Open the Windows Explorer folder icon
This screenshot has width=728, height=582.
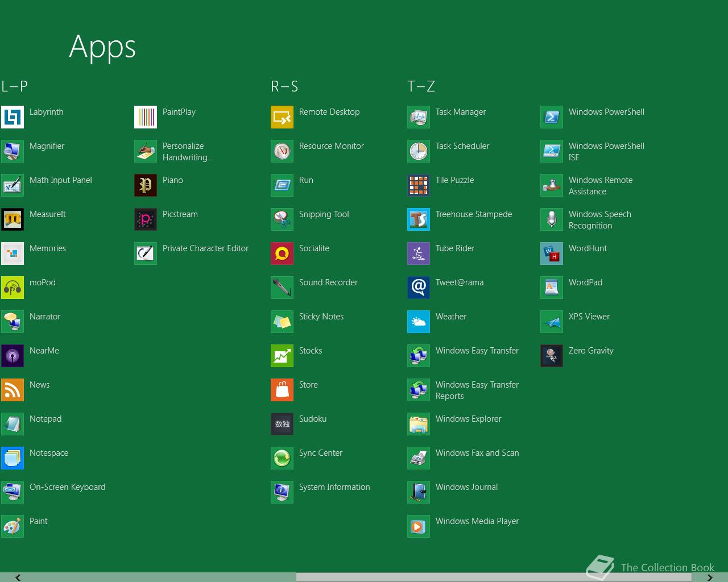coord(419,424)
